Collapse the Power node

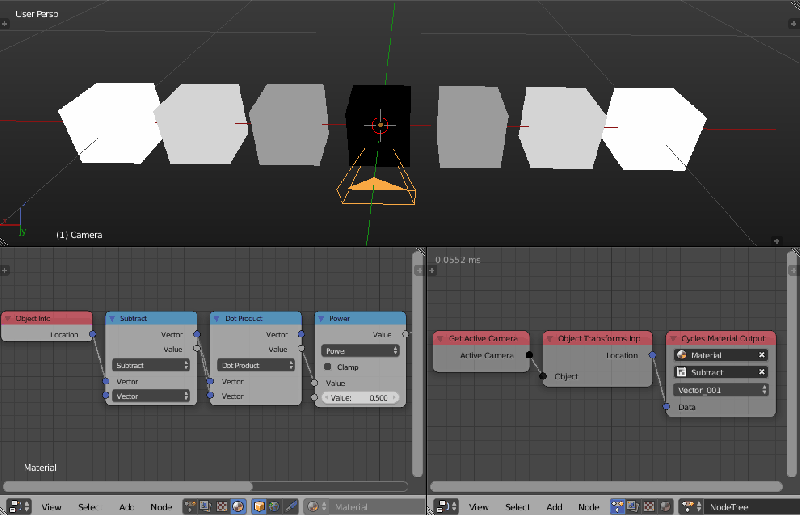point(321,318)
